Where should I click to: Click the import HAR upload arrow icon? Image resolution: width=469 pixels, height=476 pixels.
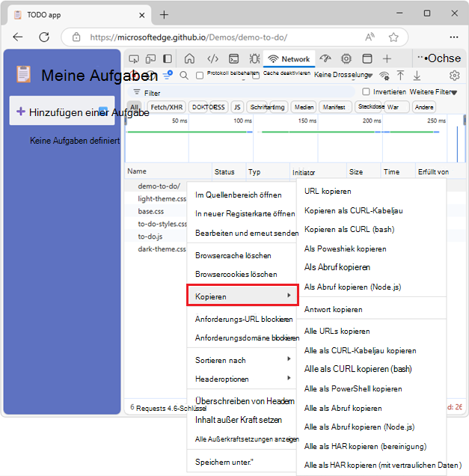(x=400, y=76)
